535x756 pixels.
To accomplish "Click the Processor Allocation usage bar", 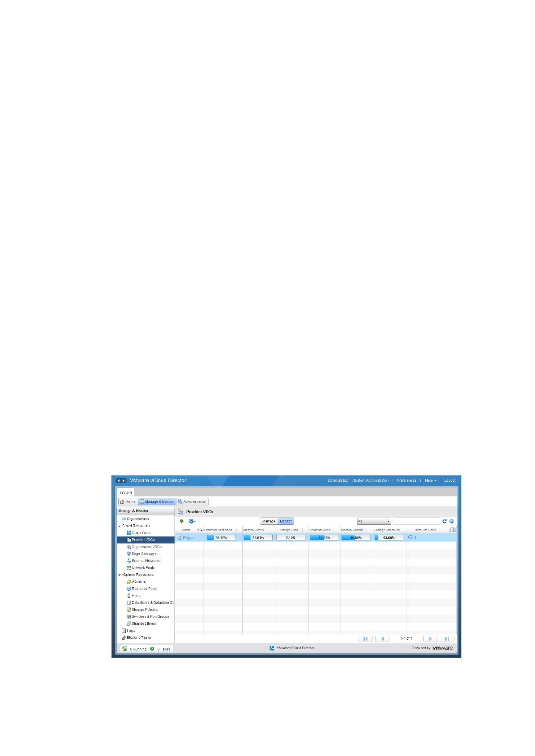I will point(324,537).
